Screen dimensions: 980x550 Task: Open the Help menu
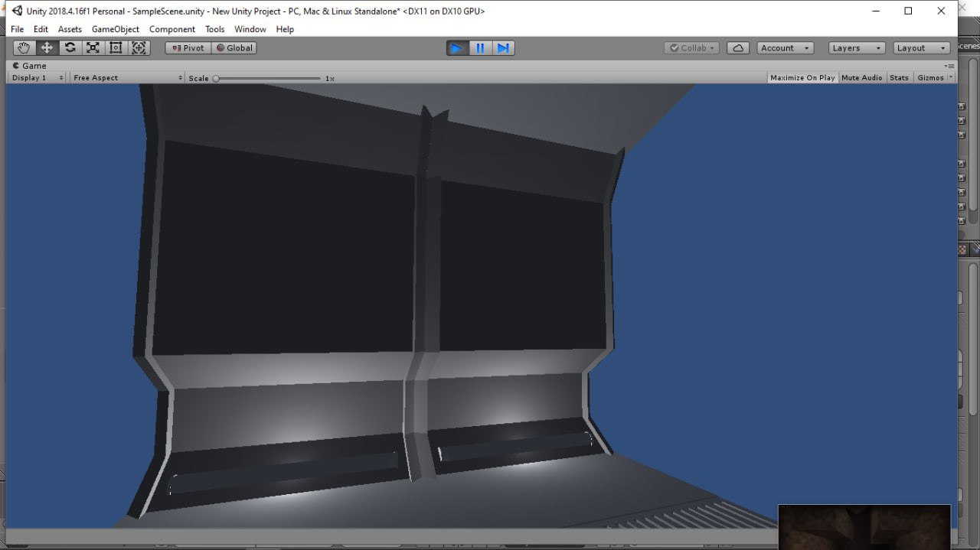[x=285, y=29]
